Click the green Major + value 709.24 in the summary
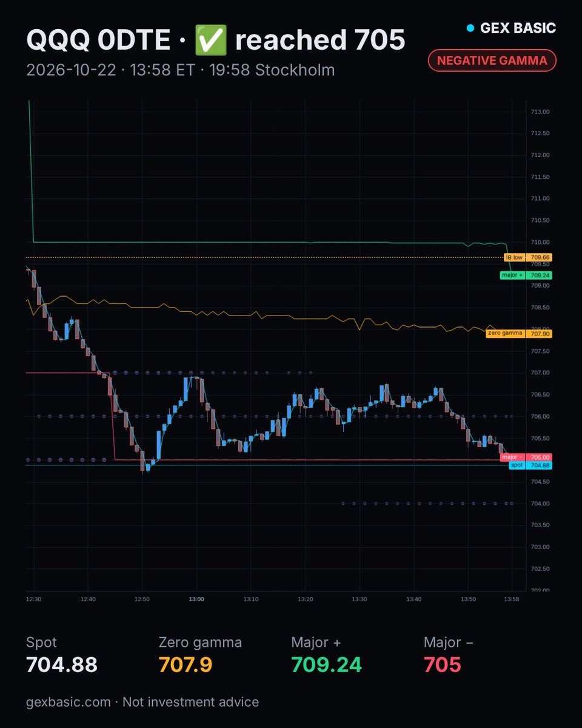Image resolution: width=582 pixels, height=728 pixels. pyautogui.click(x=327, y=665)
